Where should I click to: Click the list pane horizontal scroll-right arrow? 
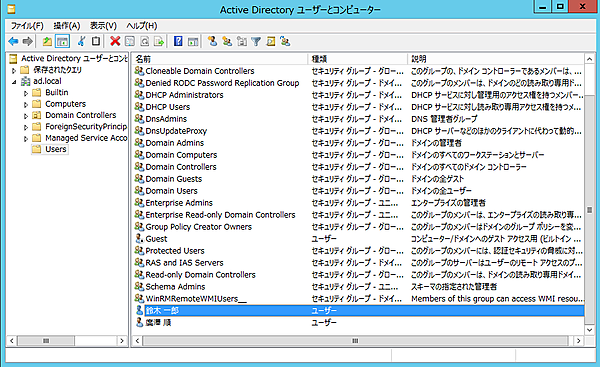[x=579, y=341]
